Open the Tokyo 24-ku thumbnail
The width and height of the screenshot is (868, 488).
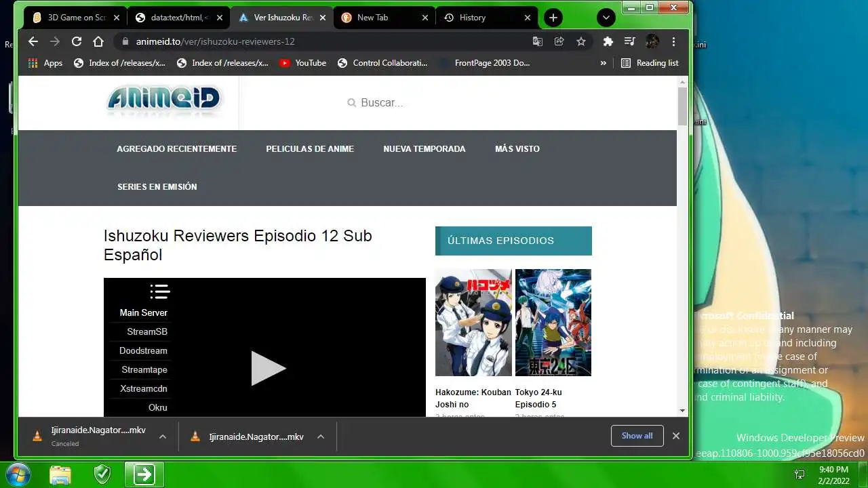[x=553, y=323]
